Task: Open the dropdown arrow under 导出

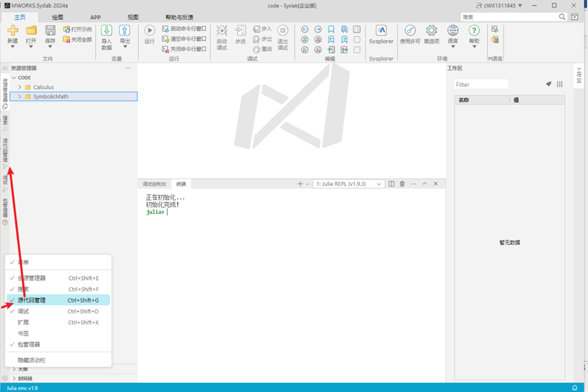Action: click(125, 47)
